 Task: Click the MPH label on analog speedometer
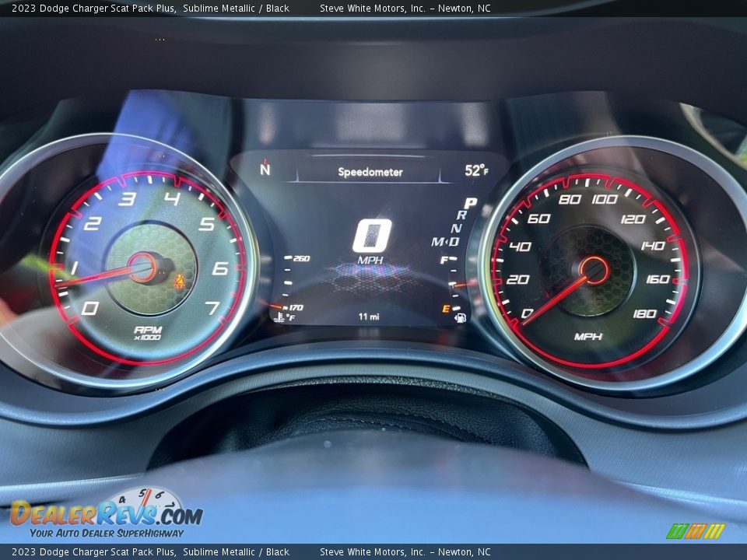588,337
